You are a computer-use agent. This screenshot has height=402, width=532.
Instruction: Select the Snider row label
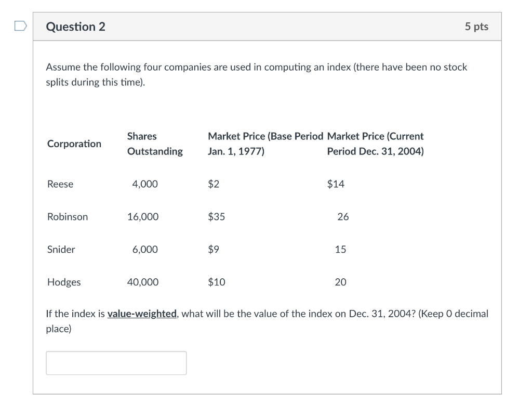(x=61, y=250)
